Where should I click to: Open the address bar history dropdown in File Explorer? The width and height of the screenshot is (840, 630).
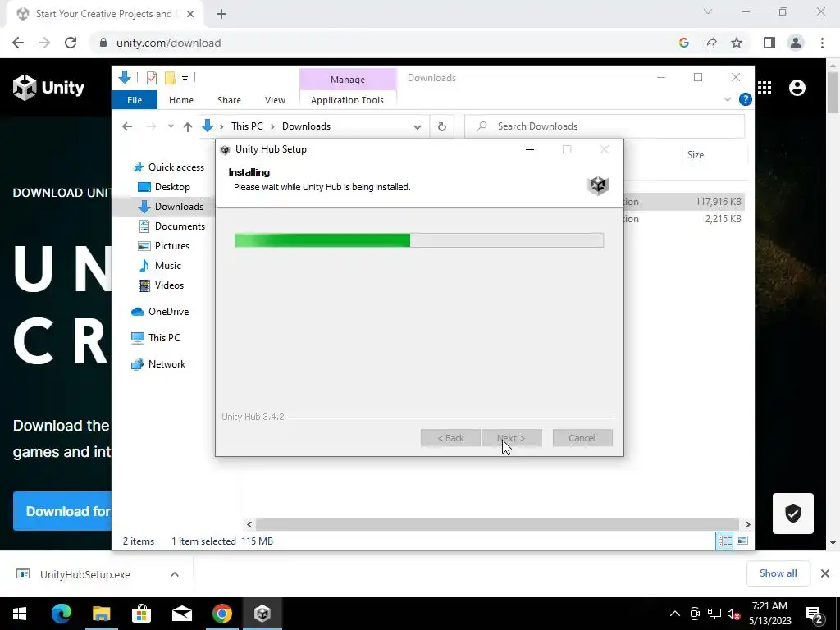pyautogui.click(x=417, y=127)
